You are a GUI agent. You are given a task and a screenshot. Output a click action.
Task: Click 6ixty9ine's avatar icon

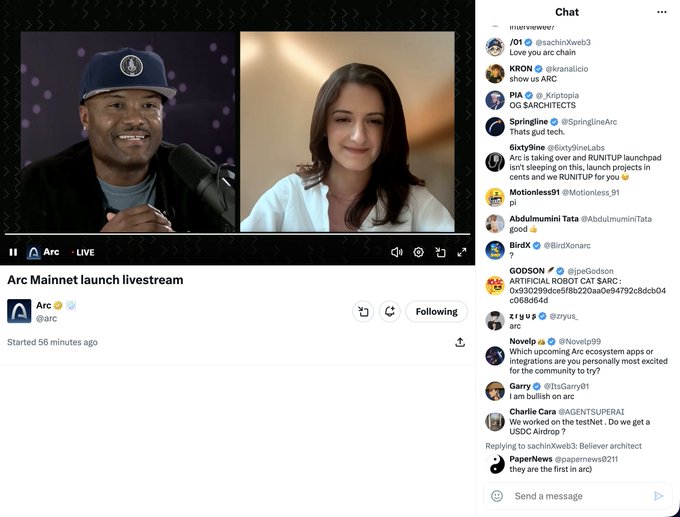[495, 162]
